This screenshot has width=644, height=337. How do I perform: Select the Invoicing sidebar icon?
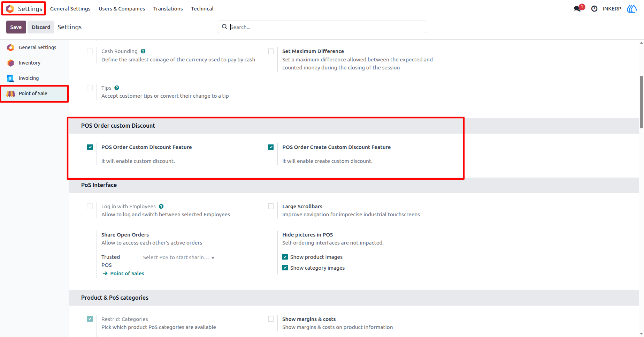coord(11,78)
